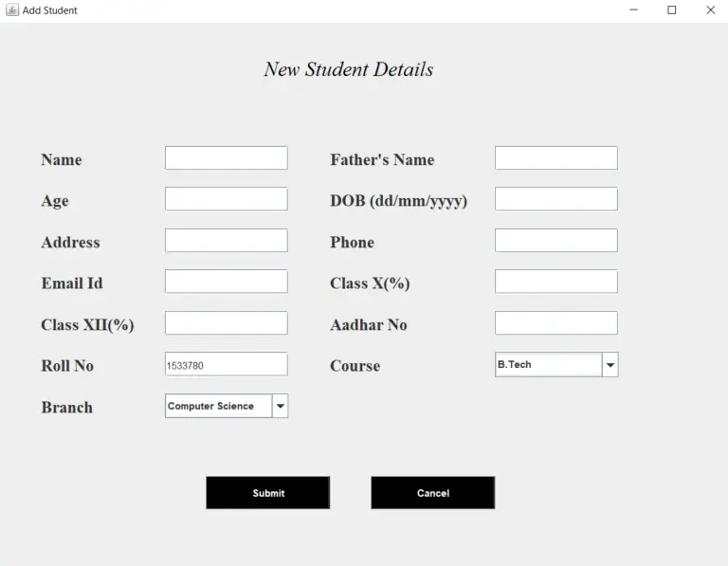The width and height of the screenshot is (728, 566).
Task: Focus the Address text field
Action: tap(226, 241)
